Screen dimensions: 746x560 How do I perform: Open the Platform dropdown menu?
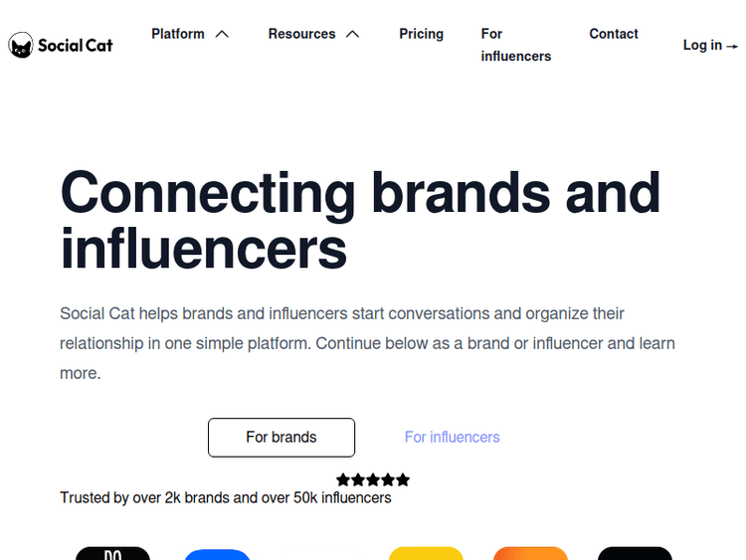pyautogui.click(x=178, y=34)
